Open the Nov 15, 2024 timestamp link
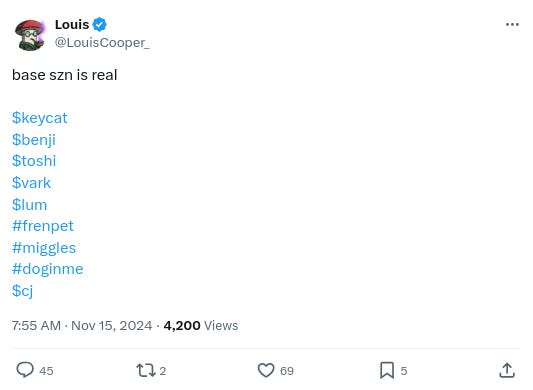Viewport: 533px width, 390px height. [x=111, y=326]
